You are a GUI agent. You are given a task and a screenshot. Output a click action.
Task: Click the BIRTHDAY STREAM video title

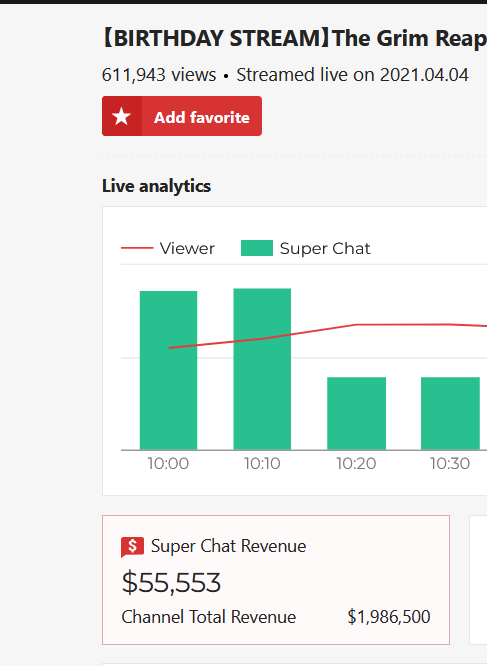[294, 38]
